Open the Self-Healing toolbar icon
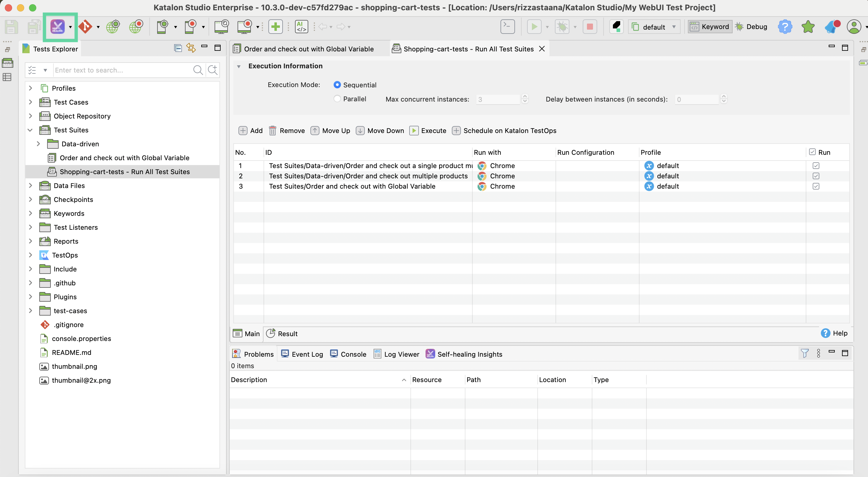 57,27
